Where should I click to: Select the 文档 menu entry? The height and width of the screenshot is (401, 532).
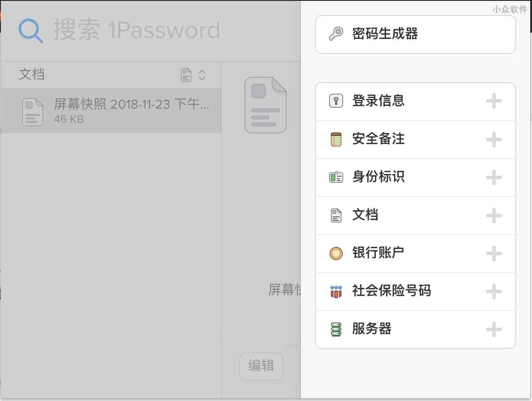click(365, 215)
